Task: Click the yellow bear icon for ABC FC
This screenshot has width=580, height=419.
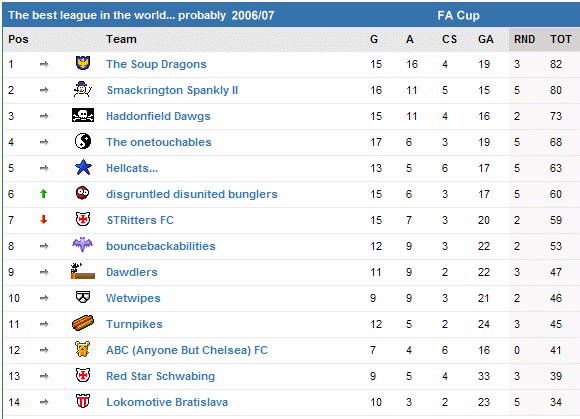Action: [82, 349]
